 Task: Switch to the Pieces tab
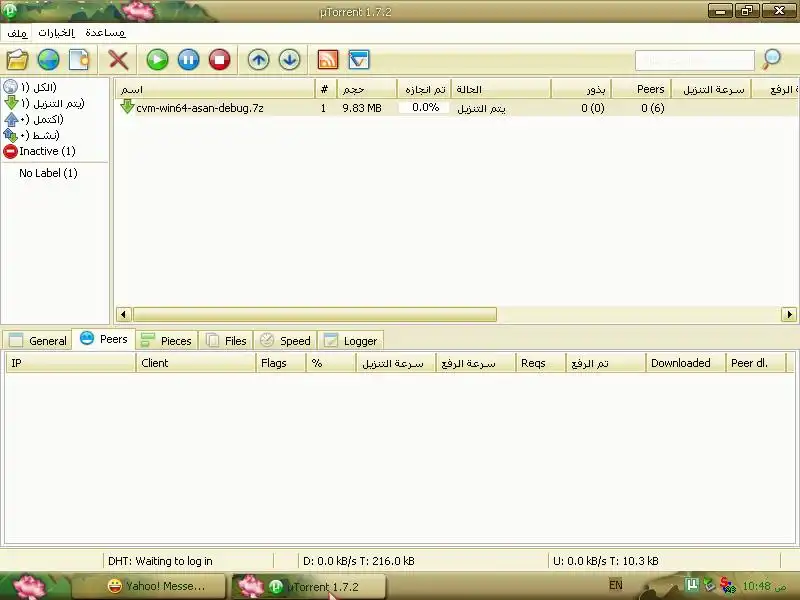coord(166,340)
